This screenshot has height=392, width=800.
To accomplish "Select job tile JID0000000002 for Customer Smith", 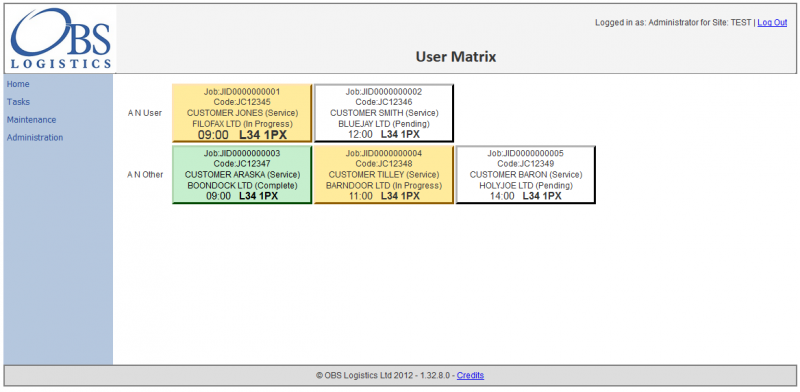I will [x=384, y=113].
